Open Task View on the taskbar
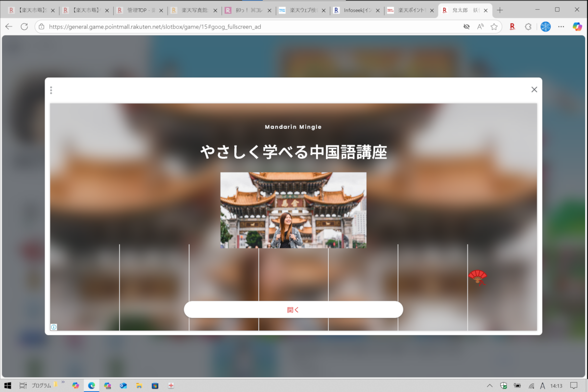 coord(23,386)
